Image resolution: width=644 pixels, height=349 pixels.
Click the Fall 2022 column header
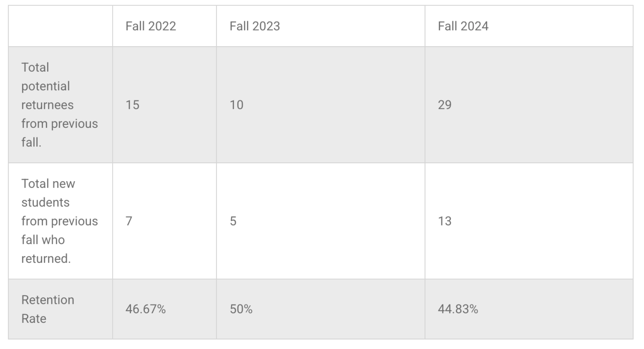151,26
